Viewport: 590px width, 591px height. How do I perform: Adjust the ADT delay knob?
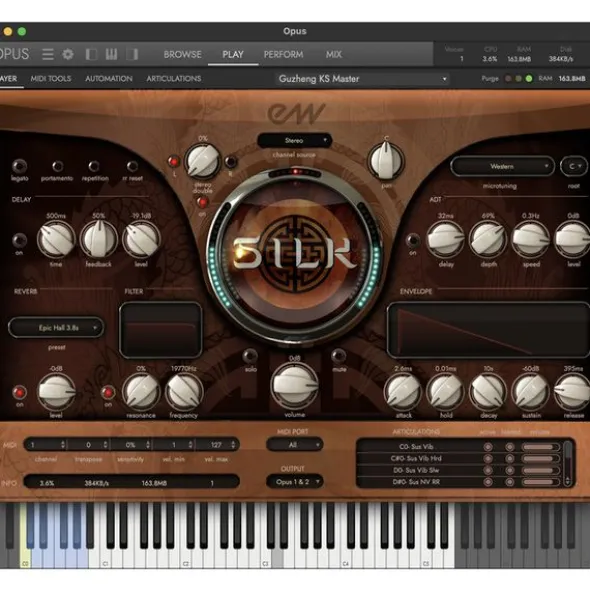tap(446, 240)
